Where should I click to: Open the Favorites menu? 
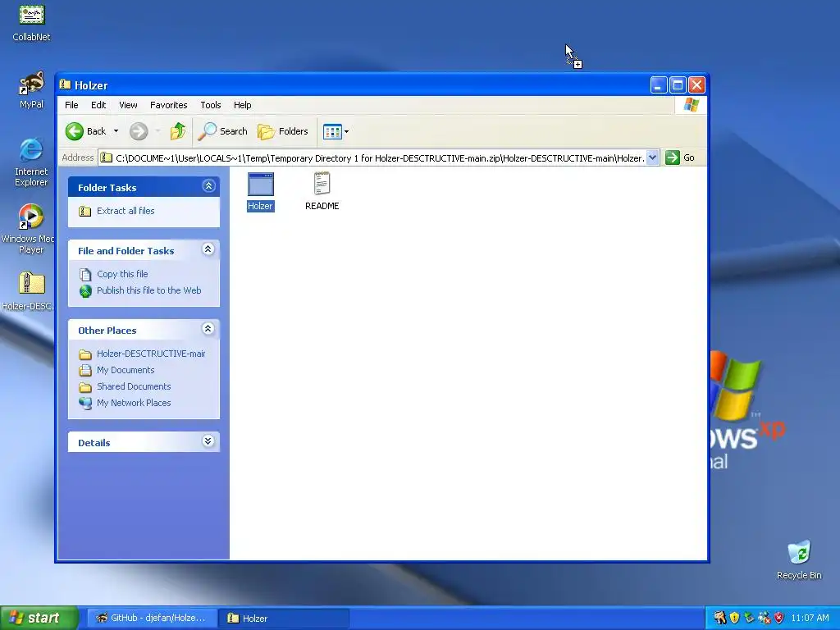click(x=169, y=105)
